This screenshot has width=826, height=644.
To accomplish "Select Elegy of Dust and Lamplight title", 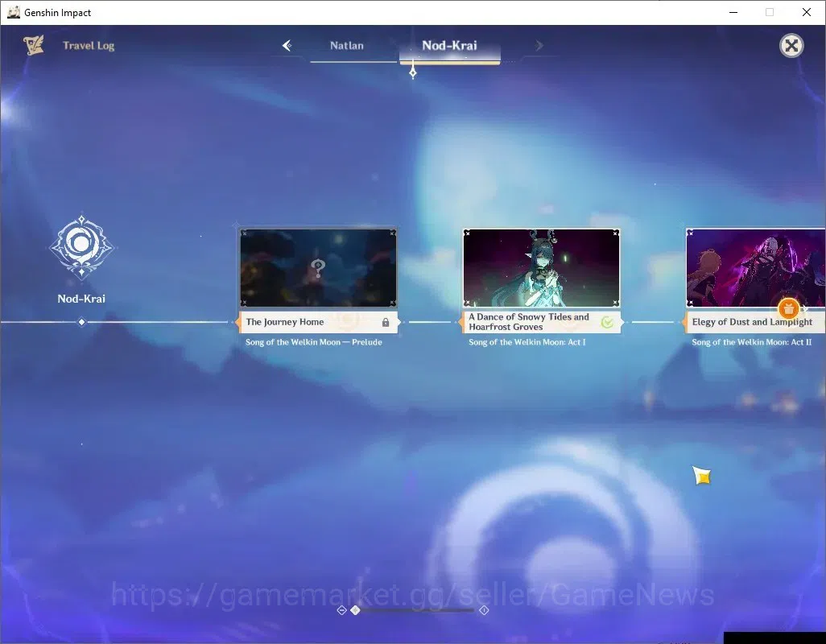I will click(752, 322).
